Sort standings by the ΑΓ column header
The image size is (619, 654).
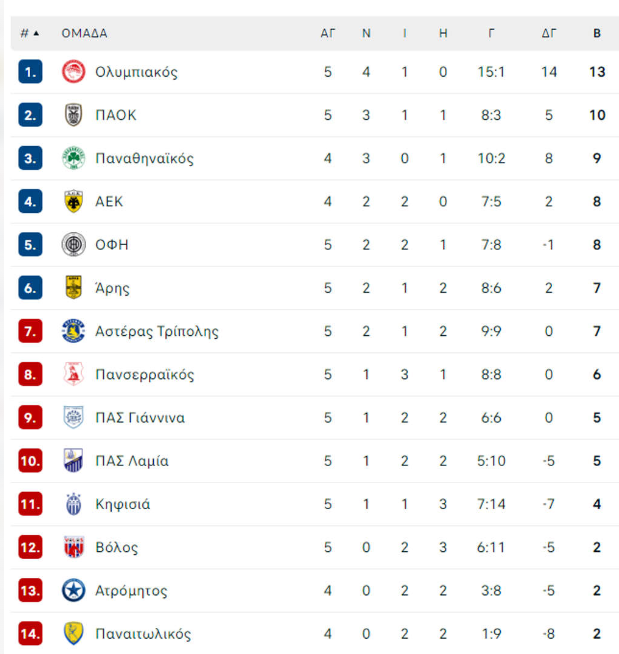pos(328,33)
